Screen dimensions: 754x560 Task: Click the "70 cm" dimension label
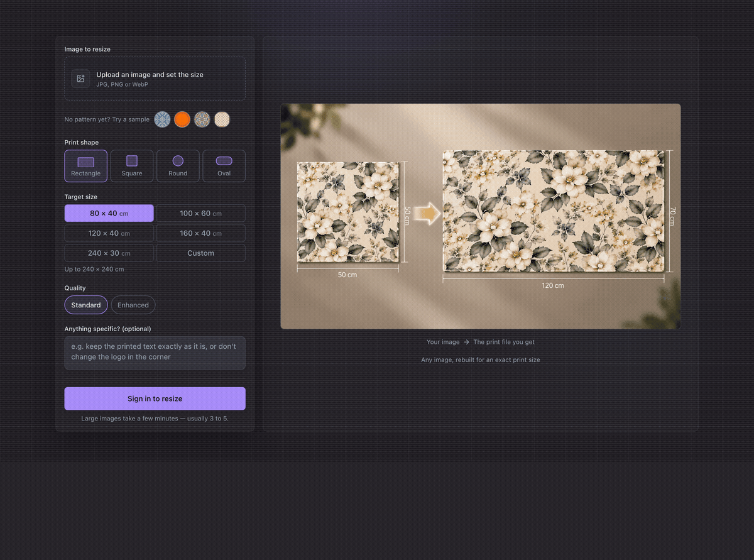pyautogui.click(x=672, y=216)
